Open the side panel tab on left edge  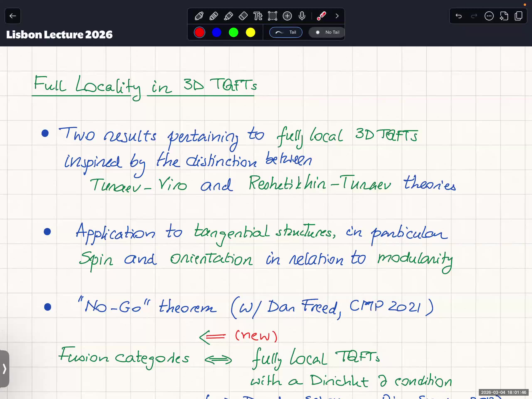4,368
